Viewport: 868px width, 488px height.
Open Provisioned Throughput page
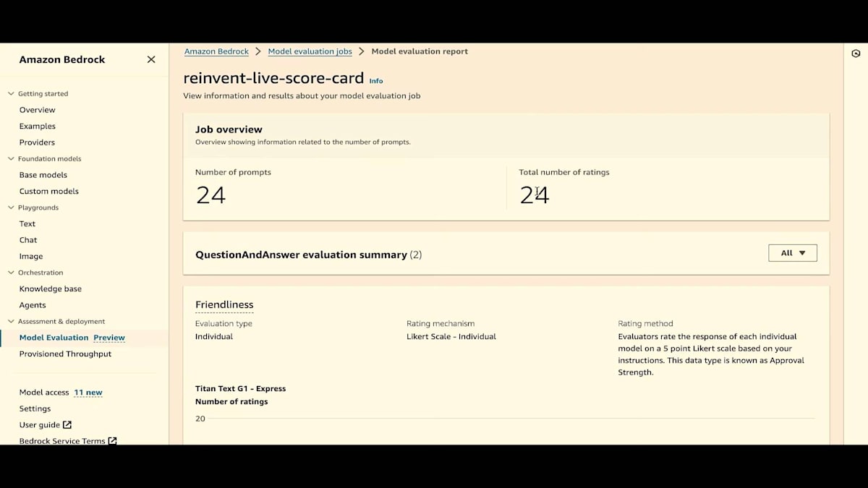[x=66, y=354]
